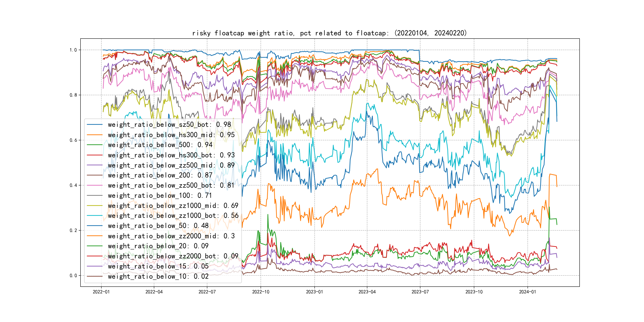Screen dimensions: 644x322
Task: Click the weight_ratio_below_15 legend entry
Action: point(158,266)
